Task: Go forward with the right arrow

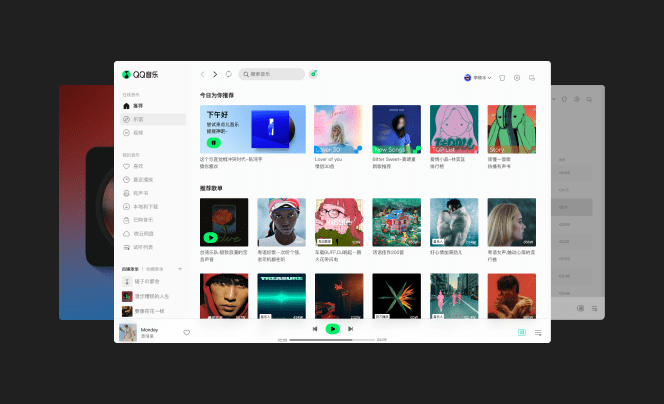Action: click(x=215, y=74)
